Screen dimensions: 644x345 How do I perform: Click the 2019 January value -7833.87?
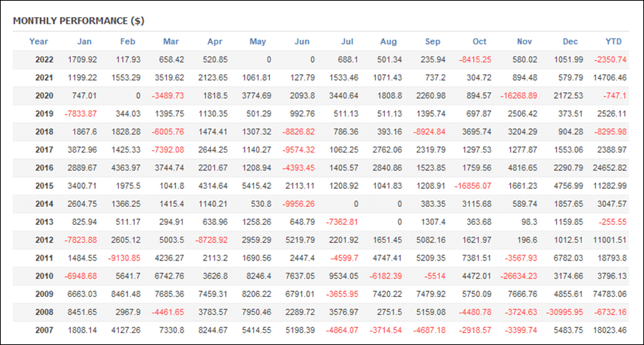click(80, 114)
